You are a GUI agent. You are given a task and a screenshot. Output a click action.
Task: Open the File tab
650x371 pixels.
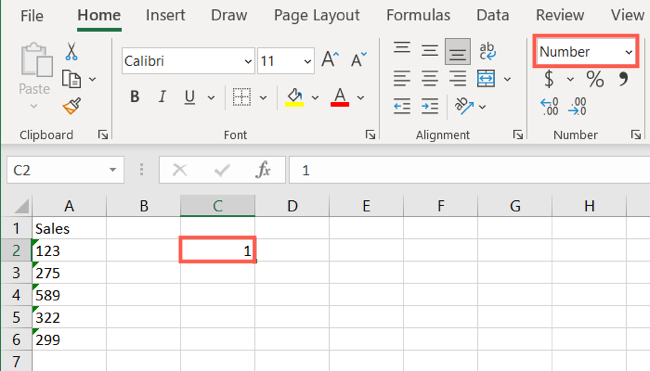tap(32, 16)
